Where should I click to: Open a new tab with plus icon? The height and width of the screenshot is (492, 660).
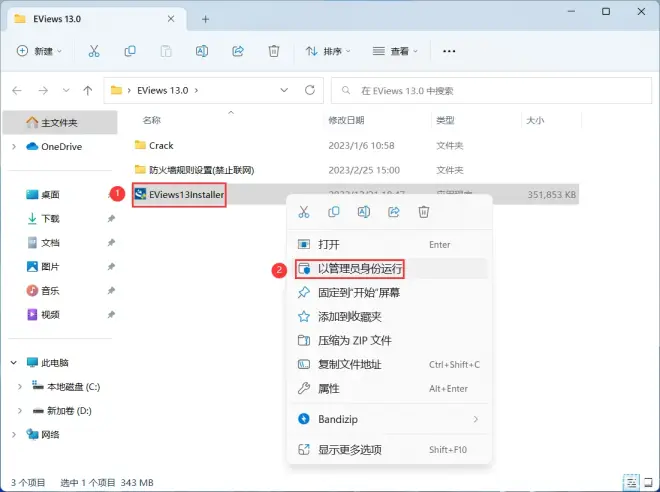tap(205, 19)
